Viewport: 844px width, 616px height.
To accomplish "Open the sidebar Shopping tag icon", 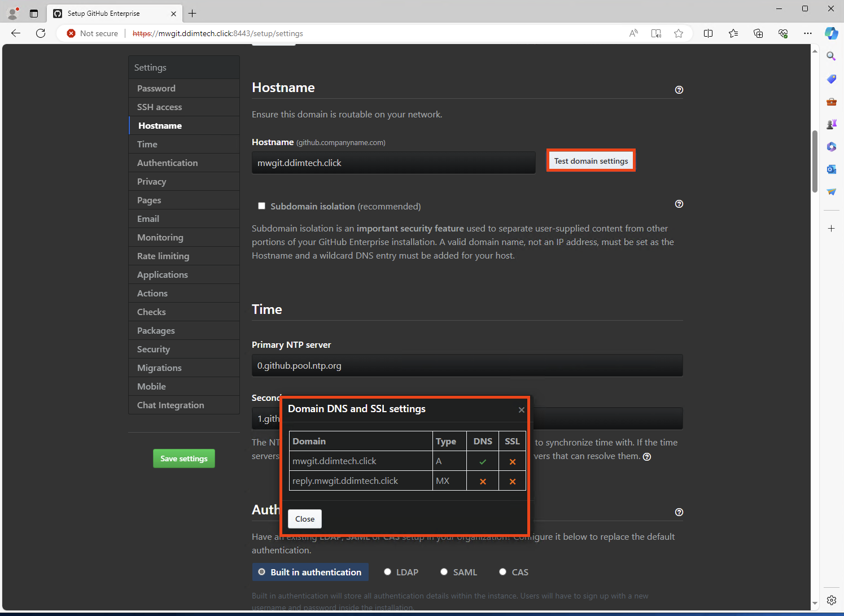I will tap(831, 79).
